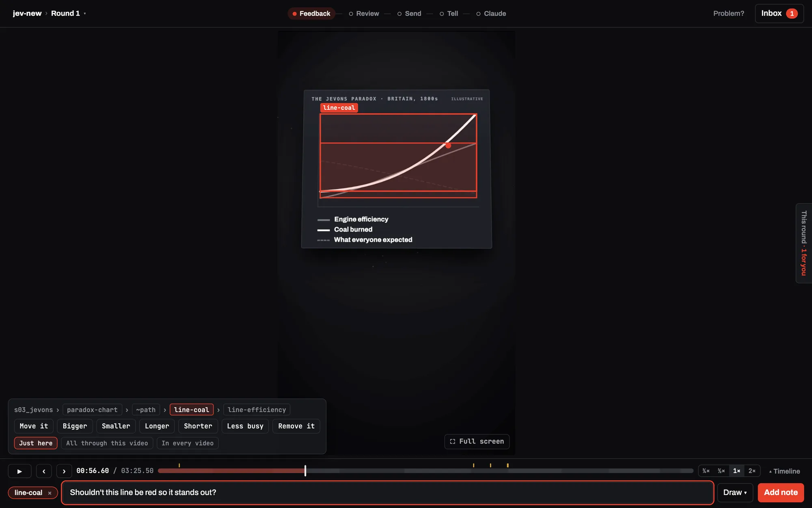Select ~path in the breadcrumb
This screenshot has width=812, height=508.
146,410
